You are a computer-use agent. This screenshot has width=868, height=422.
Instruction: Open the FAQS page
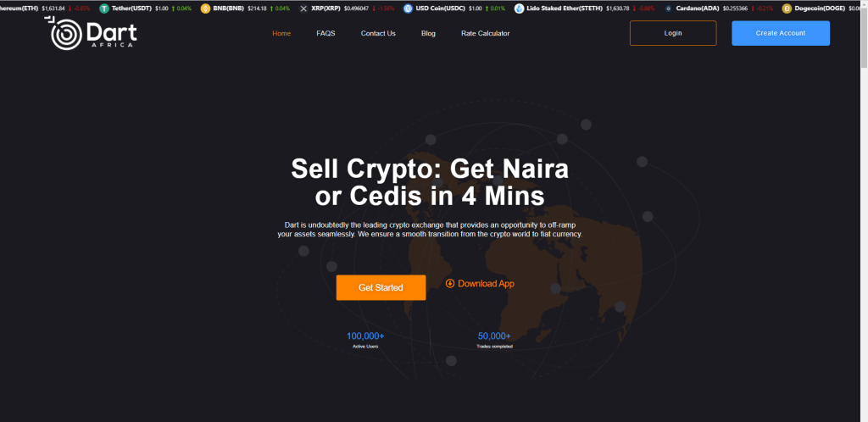tap(325, 33)
